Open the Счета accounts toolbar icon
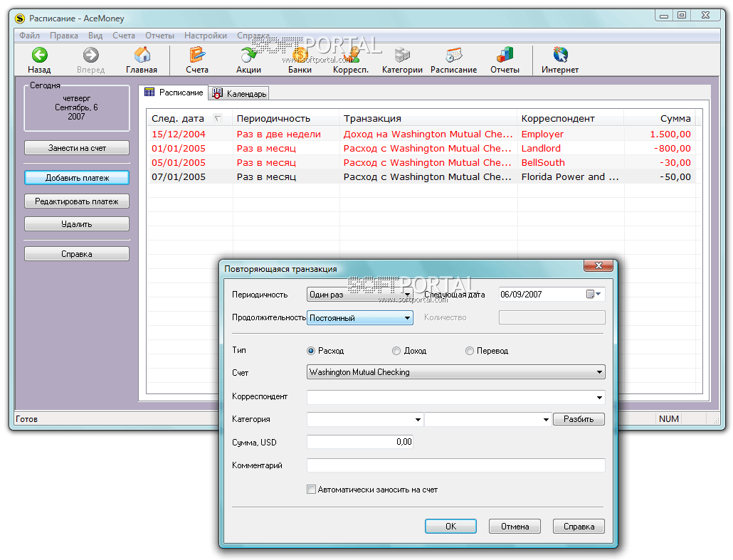Viewport: 733px width, 560px height. pos(197,55)
